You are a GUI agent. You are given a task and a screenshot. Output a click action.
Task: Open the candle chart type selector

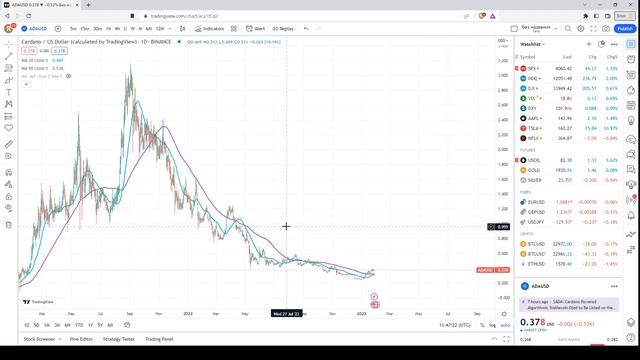182,29
